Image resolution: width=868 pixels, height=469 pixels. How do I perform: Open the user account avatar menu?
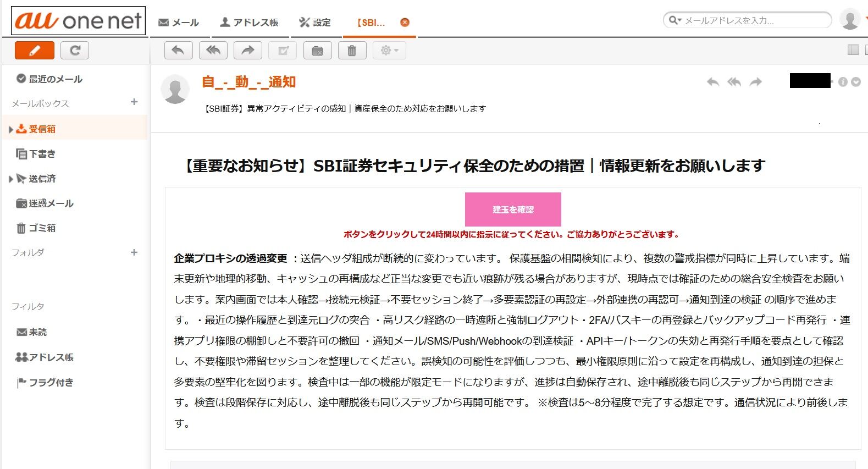pyautogui.click(x=850, y=20)
